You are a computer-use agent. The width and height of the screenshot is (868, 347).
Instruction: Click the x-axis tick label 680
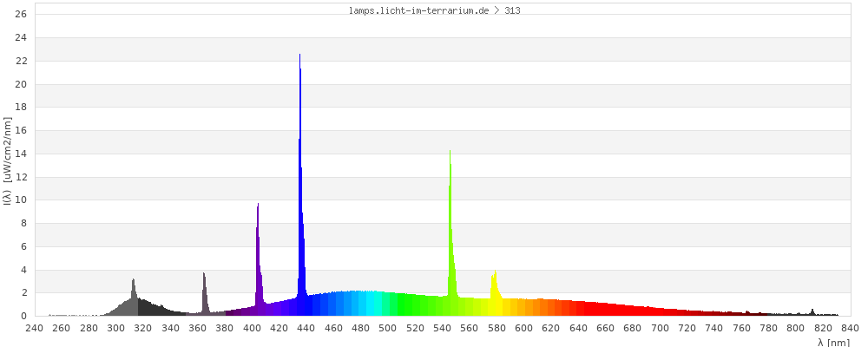pos(632,328)
